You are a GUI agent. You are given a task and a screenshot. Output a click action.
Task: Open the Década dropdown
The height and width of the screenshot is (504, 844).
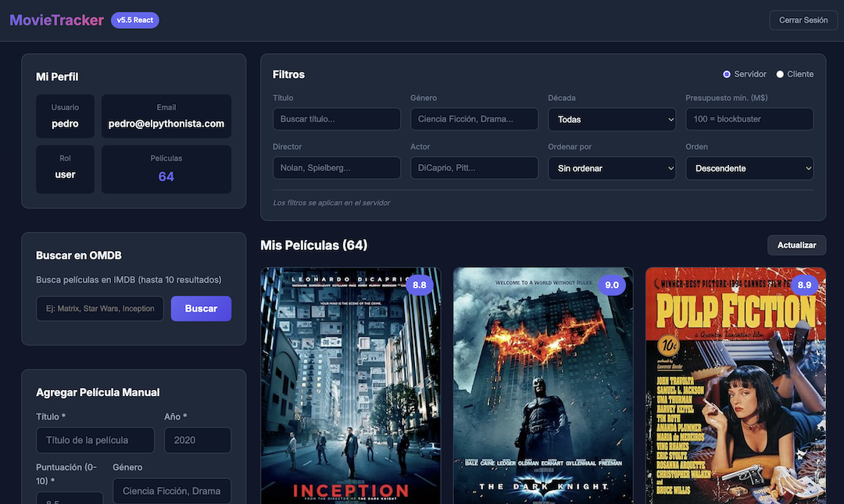point(612,119)
